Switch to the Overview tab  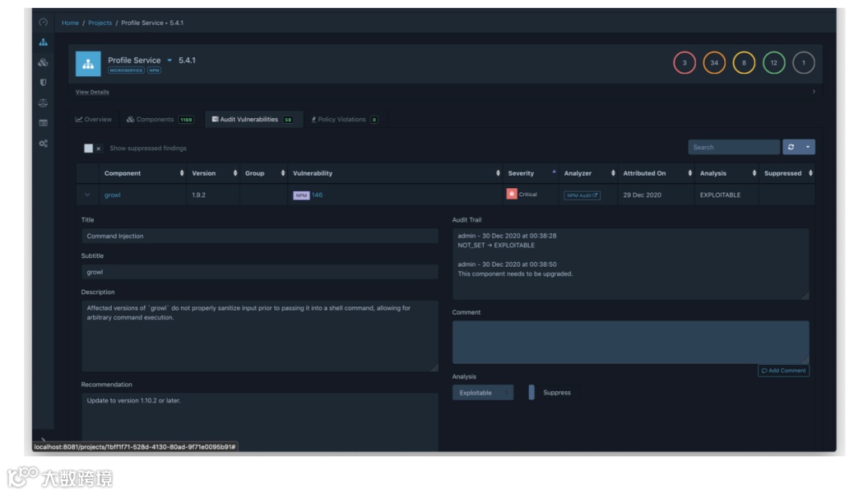(x=93, y=120)
